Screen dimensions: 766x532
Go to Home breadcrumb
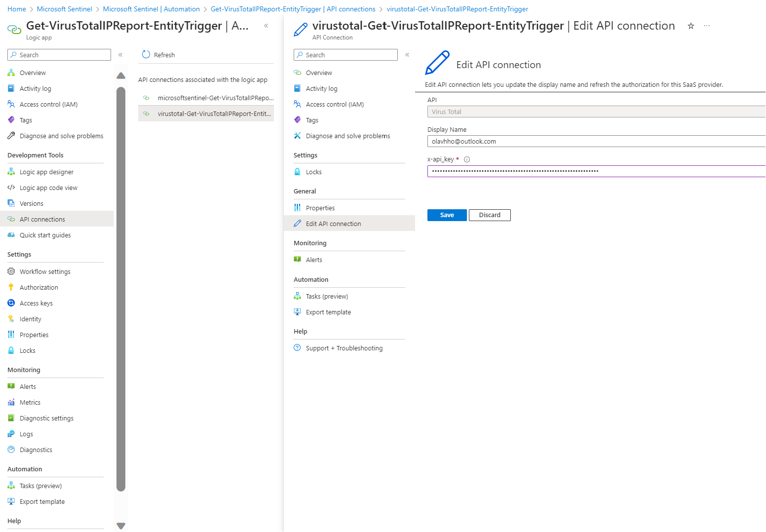point(17,9)
